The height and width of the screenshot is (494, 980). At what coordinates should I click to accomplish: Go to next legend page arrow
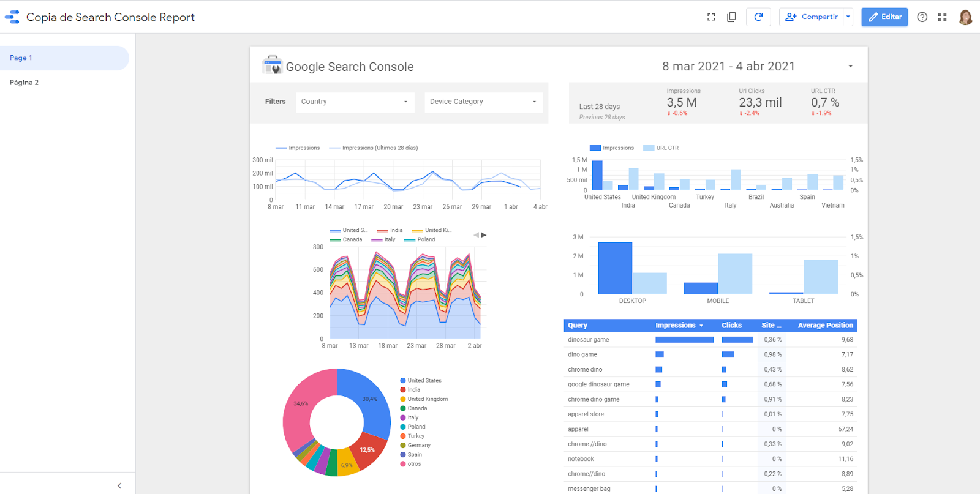click(x=484, y=235)
